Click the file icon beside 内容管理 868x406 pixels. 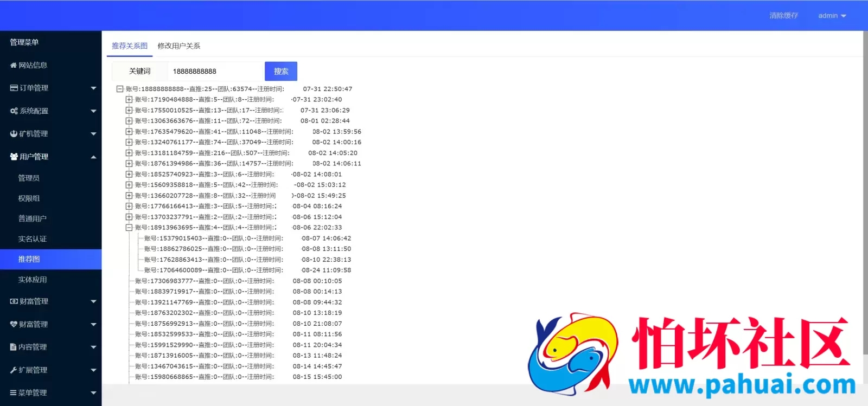(x=14, y=347)
